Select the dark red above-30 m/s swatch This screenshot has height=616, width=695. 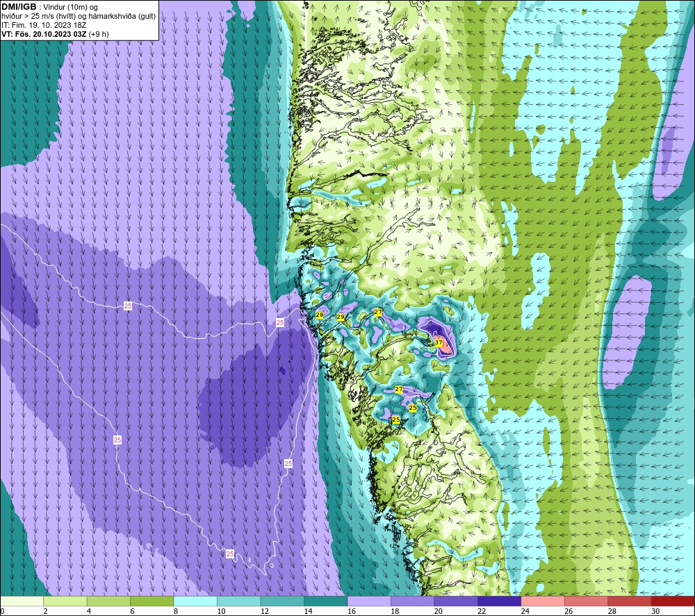point(673,601)
